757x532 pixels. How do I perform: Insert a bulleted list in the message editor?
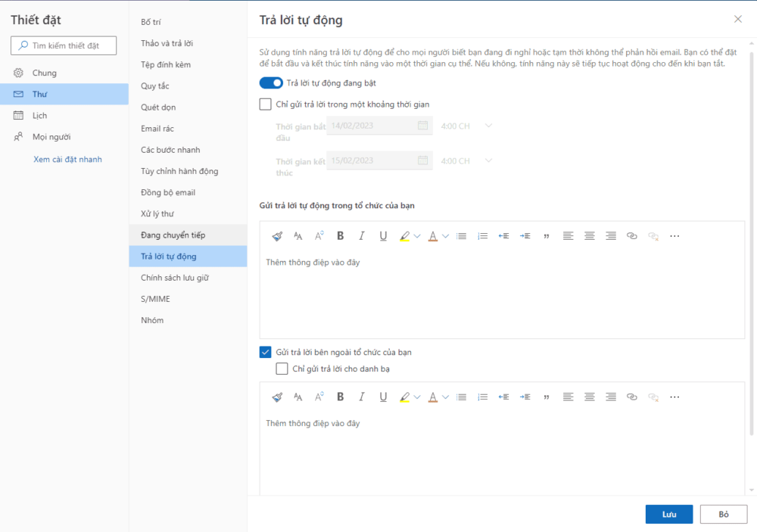click(x=462, y=235)
